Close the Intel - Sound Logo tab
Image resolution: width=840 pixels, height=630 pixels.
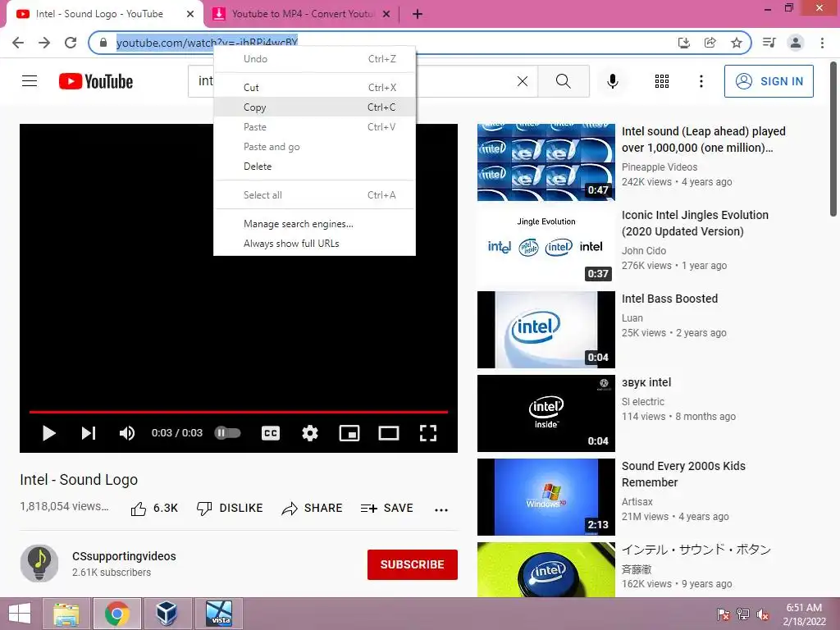[x=190, y=15]
